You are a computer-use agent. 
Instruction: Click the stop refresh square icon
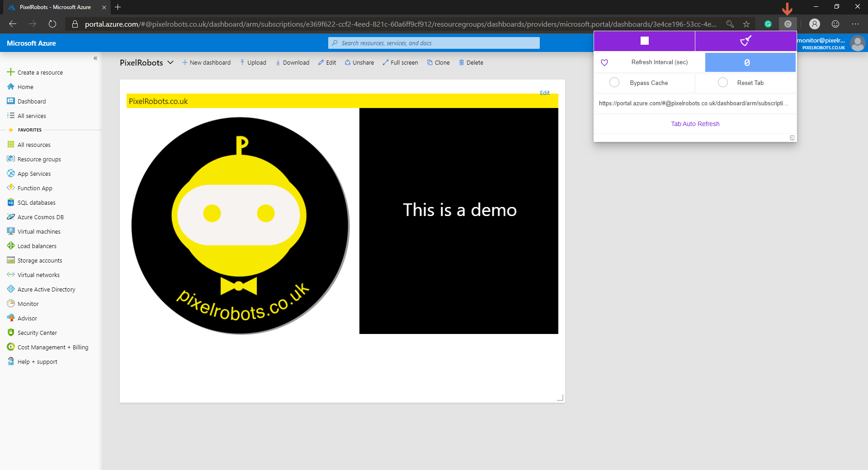[644, 41]
